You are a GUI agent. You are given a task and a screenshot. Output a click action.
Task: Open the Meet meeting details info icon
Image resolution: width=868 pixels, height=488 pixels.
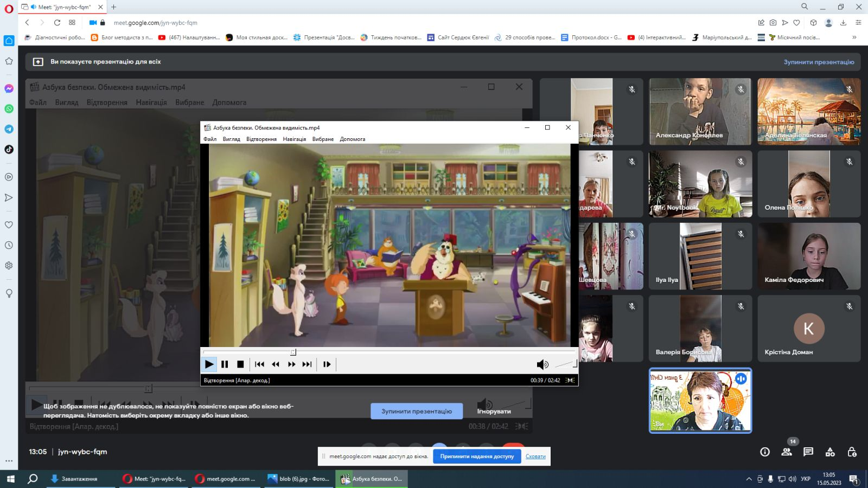(x=765, y=452)
